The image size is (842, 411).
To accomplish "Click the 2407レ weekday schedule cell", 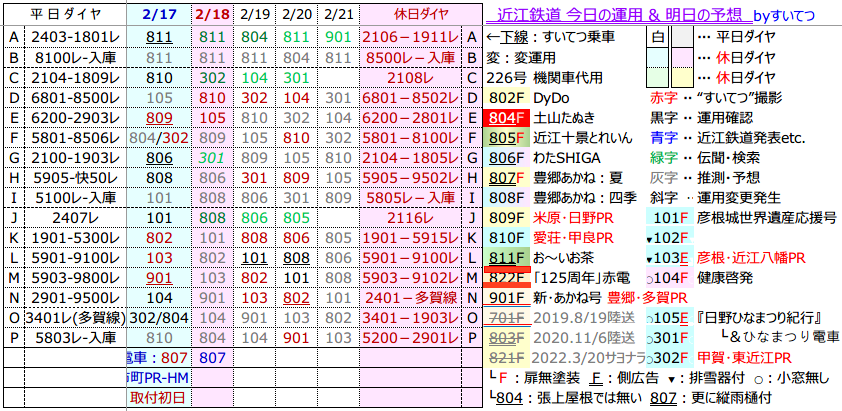I will (x=75, y=218).
